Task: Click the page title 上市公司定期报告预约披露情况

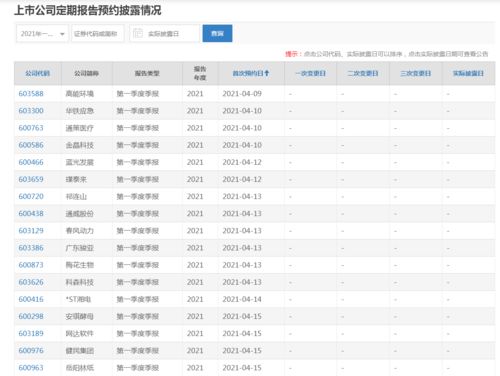Action: coord(88,10)
